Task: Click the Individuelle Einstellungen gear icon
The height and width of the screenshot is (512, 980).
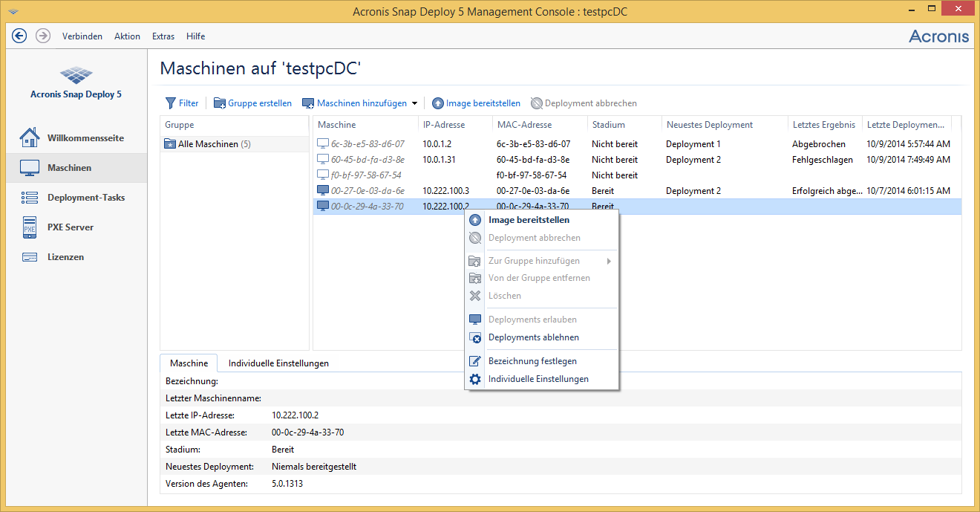Action: pos(475,379)
